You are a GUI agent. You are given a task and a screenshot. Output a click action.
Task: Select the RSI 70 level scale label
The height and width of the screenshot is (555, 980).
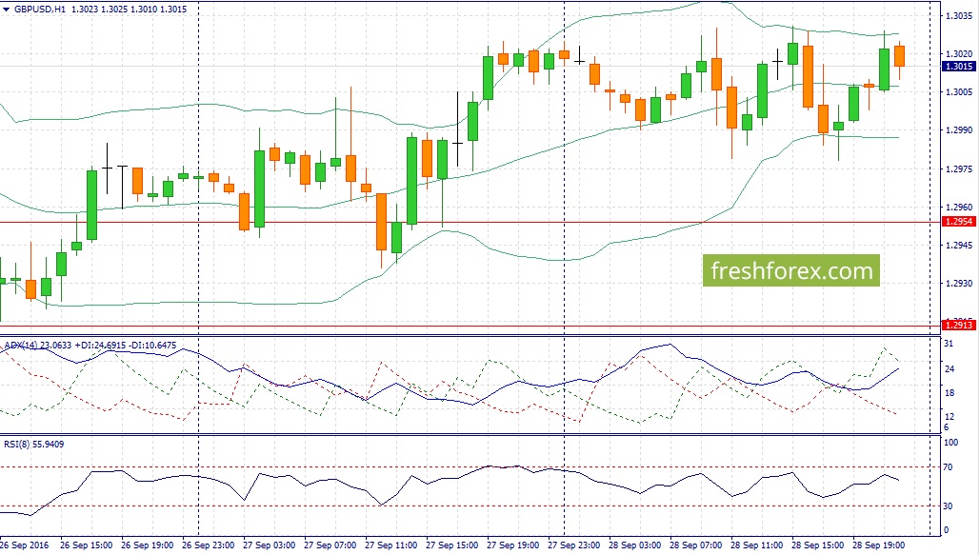point(949,467)
